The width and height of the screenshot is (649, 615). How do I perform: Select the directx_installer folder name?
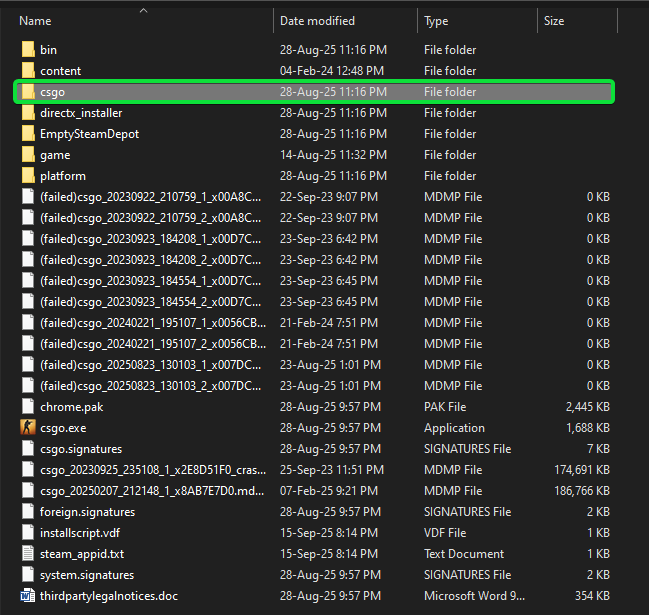pos(81,113)
